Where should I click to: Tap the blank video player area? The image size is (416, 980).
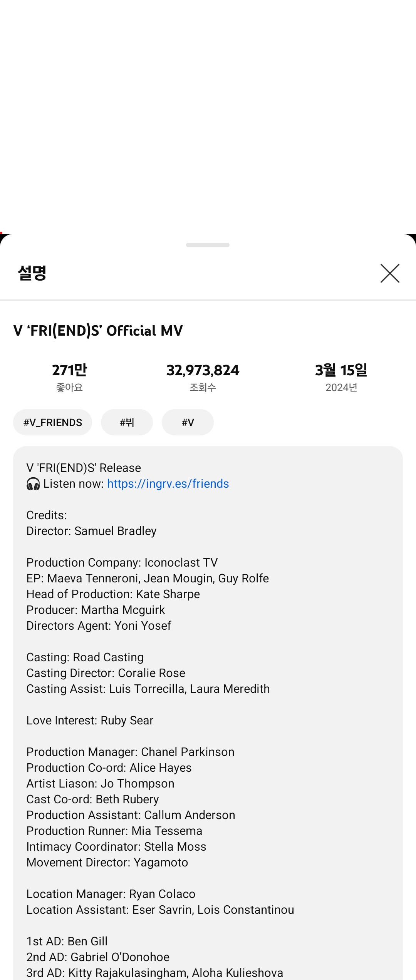coord(208,115)
